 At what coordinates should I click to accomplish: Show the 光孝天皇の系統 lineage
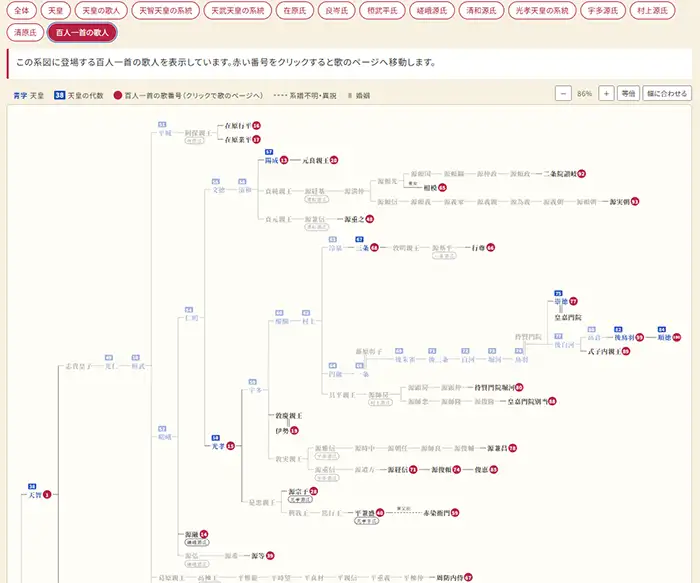542,10
